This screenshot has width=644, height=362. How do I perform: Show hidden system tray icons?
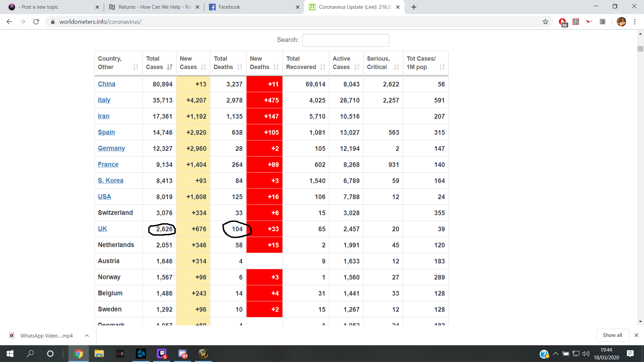click(x=556, y=354)
